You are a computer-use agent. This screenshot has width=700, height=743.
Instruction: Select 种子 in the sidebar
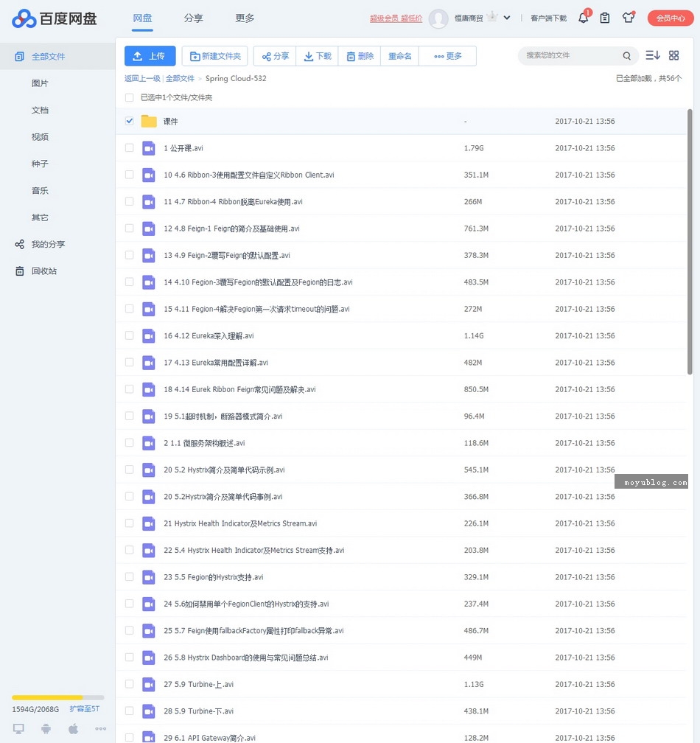coord(40,164)
